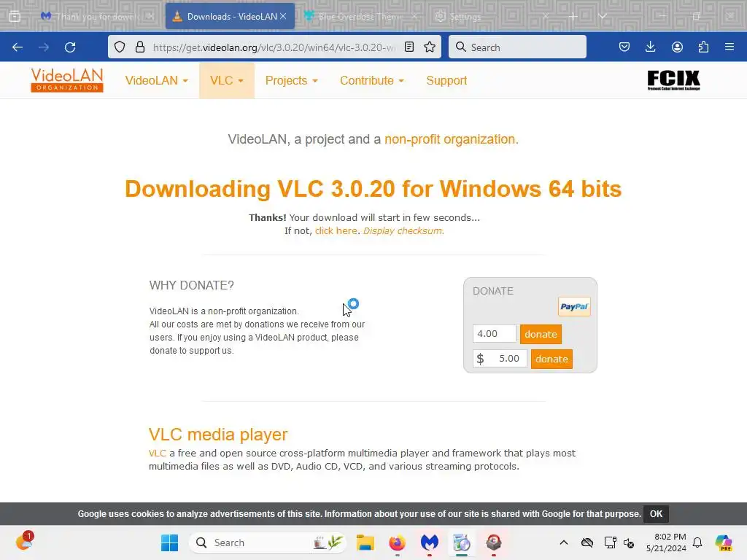Image resolution: width=747 pixels, height=560 pixels.
Task: Open a new tab with plus button
Action: [573, 16]
